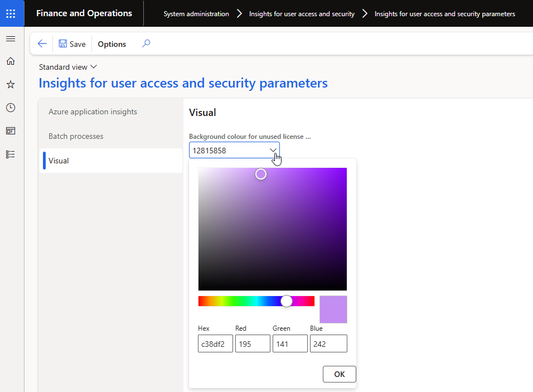
Task: Open the app launcher waffle icon
Action: pyautogui.click(x=11, y=13)
